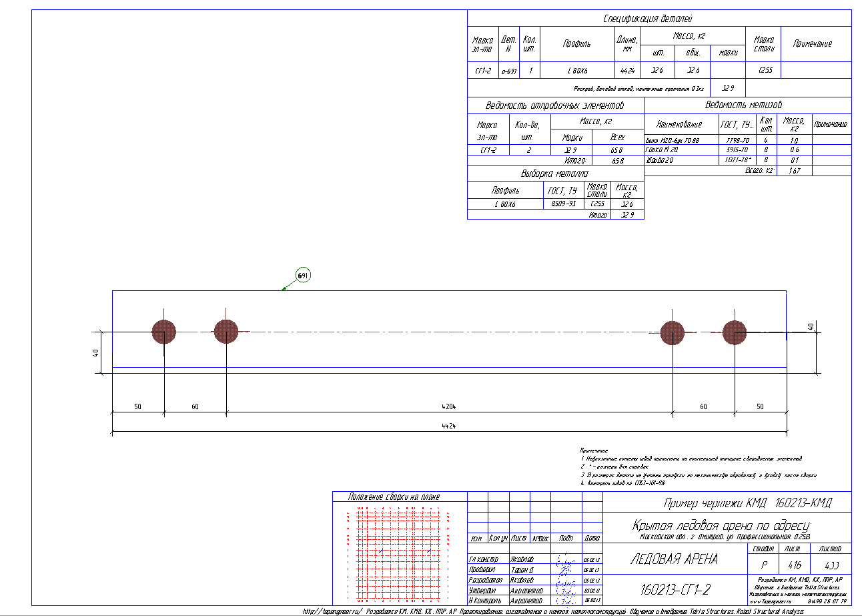Select length cell '4424' in specification table

click(x=626, y=70)
